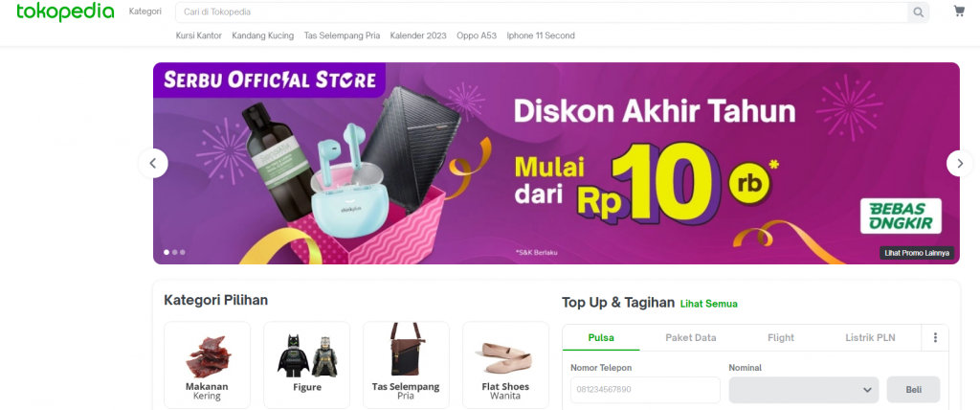Select the Listrik PLN tab
Image resolution: width=980 pixels, height=410 pixels.
[870, 337]
